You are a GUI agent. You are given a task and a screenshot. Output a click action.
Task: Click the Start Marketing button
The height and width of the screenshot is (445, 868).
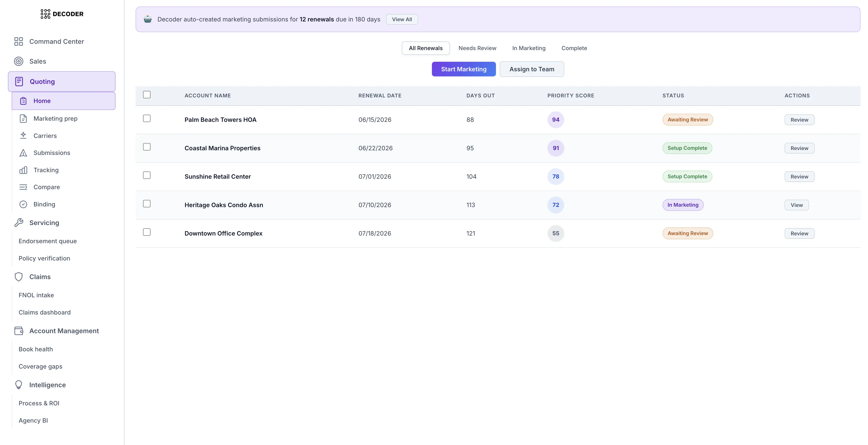click(464, 69)
